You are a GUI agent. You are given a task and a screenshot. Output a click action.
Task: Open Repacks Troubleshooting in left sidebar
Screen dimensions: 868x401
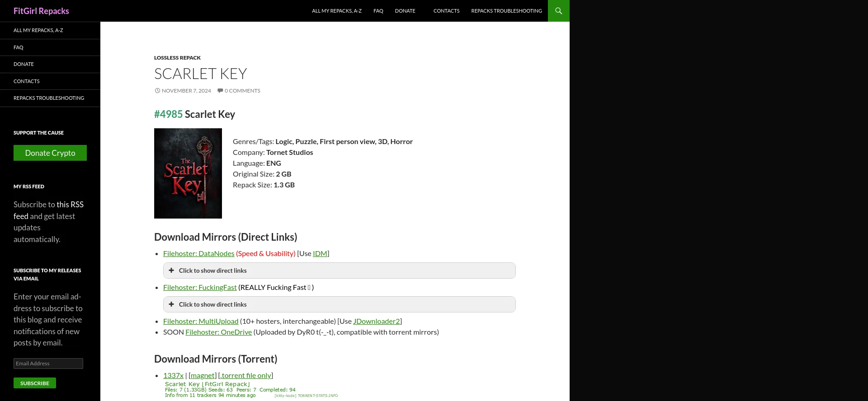click(x=49, y=98)
